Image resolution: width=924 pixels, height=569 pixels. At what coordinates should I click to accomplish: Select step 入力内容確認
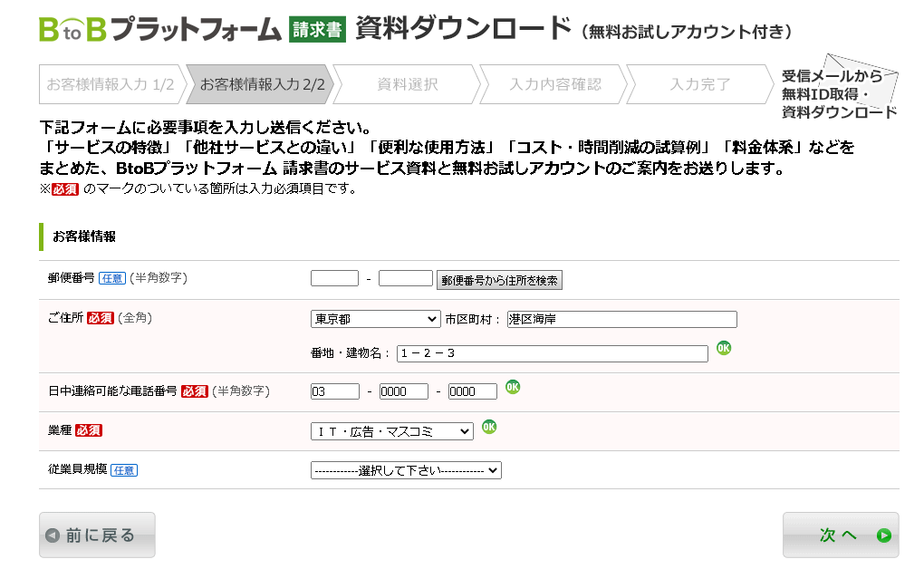tap(555, 84)
